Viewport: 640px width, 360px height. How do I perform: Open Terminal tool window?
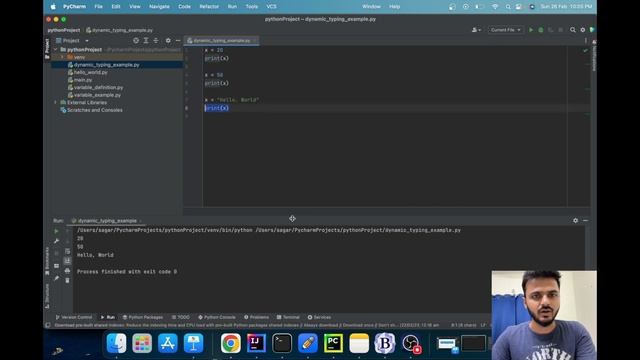288,317
